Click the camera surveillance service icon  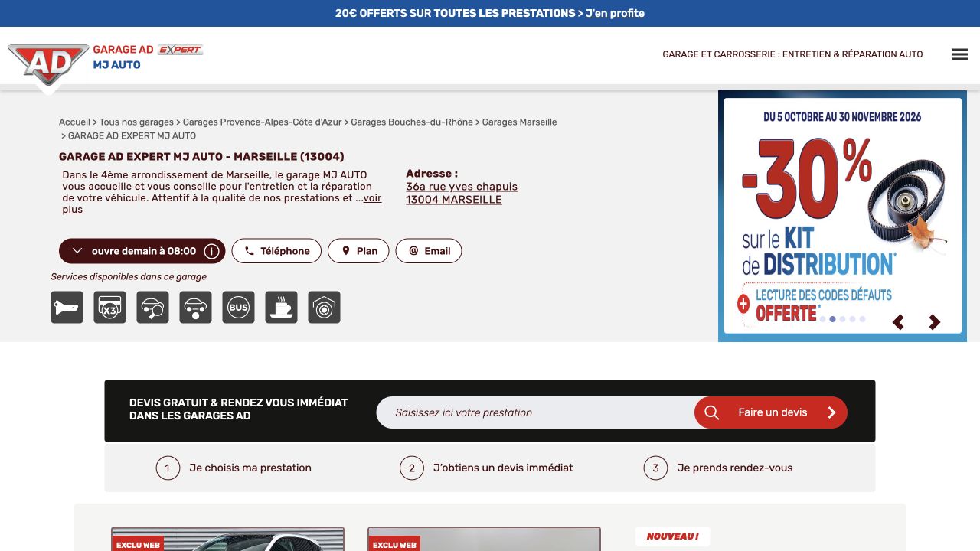[x=325, y=308]
